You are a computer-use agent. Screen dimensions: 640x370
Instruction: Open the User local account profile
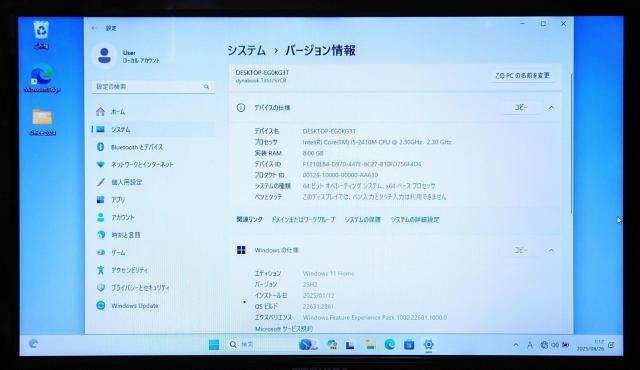click(127, 56)
